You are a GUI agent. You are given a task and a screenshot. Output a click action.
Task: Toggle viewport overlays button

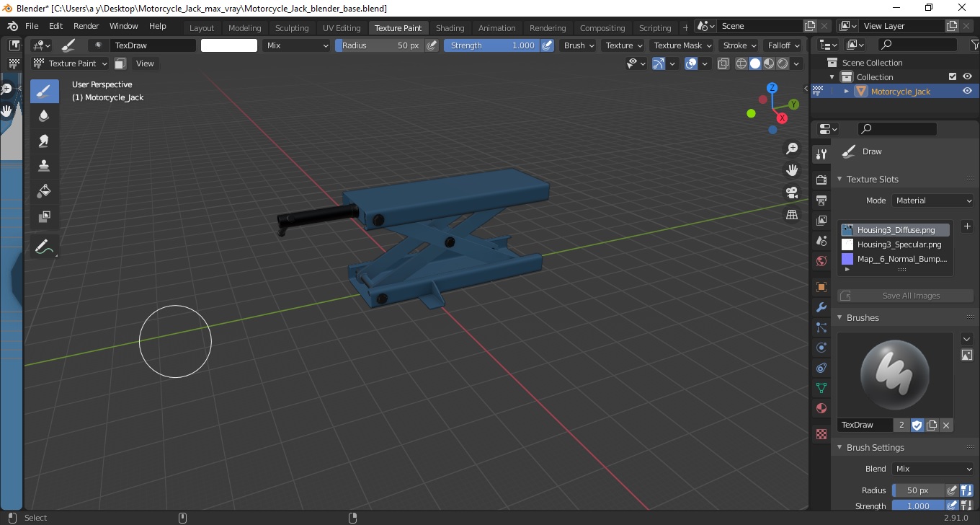pos(691,63)
